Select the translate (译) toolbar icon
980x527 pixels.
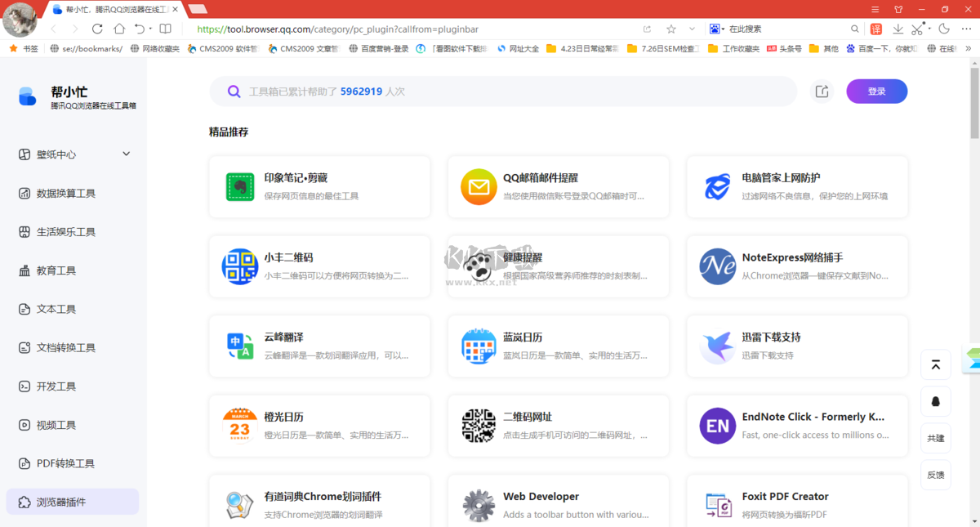pos(876,29)
